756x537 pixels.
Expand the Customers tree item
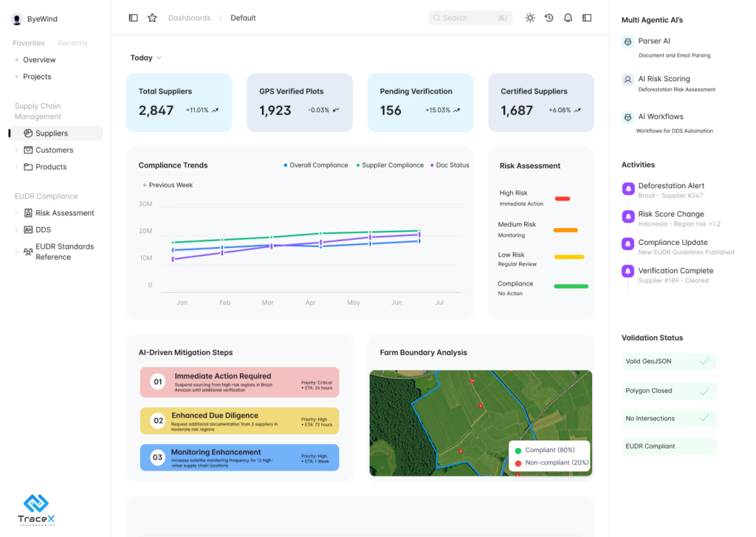[x=17, y=150]
